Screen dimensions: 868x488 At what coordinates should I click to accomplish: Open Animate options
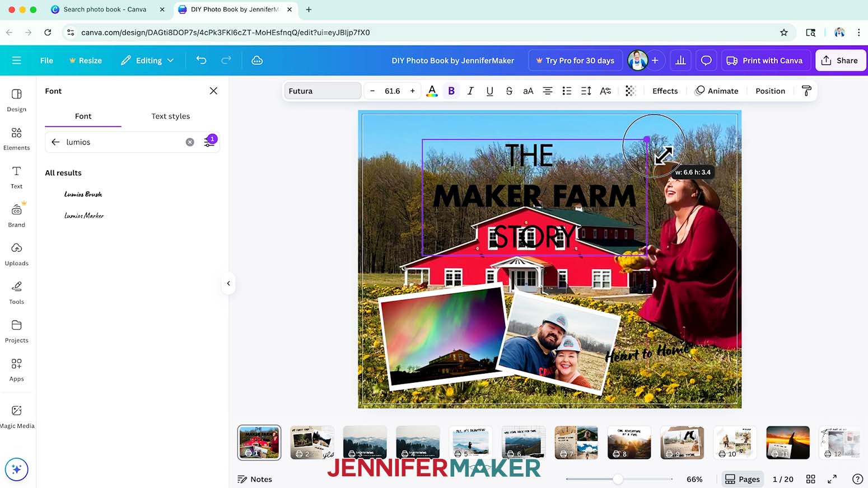[x=716, y=91]
